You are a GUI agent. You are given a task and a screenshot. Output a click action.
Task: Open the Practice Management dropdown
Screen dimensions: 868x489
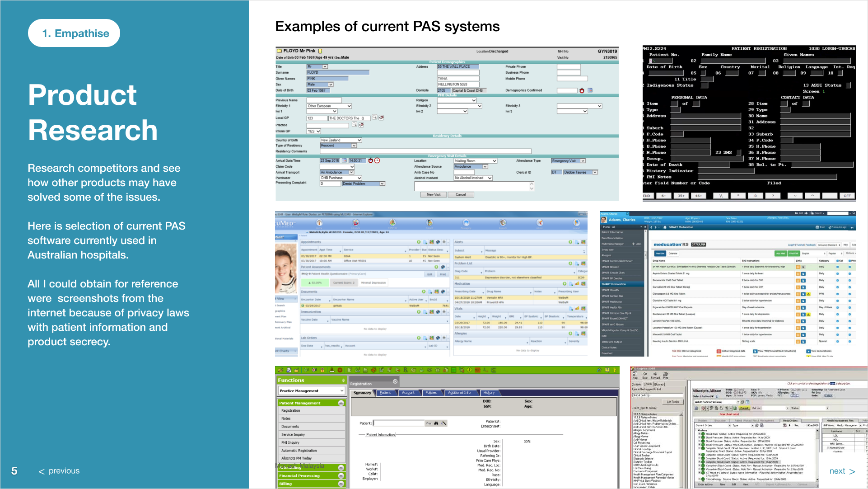(341, 391)
